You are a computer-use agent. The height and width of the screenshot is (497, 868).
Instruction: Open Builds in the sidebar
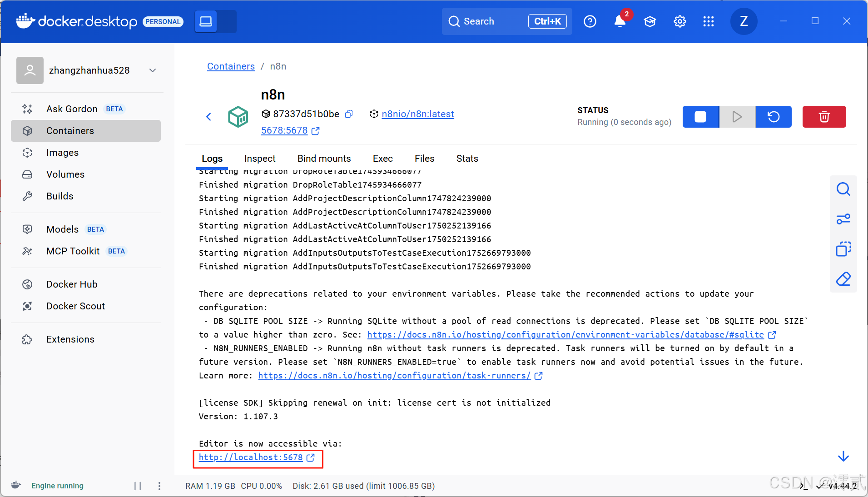click(86, 196)
